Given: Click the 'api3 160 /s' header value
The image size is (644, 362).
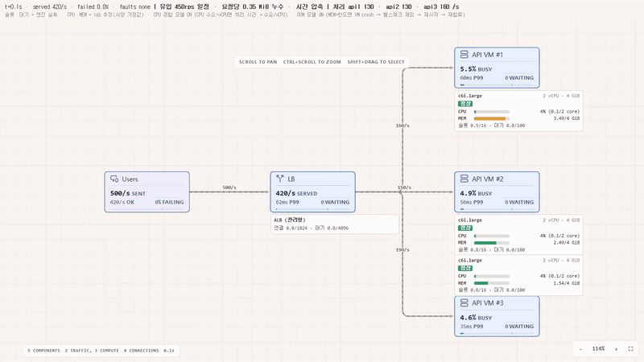Looking at the screenshot, I should (441, 6).
